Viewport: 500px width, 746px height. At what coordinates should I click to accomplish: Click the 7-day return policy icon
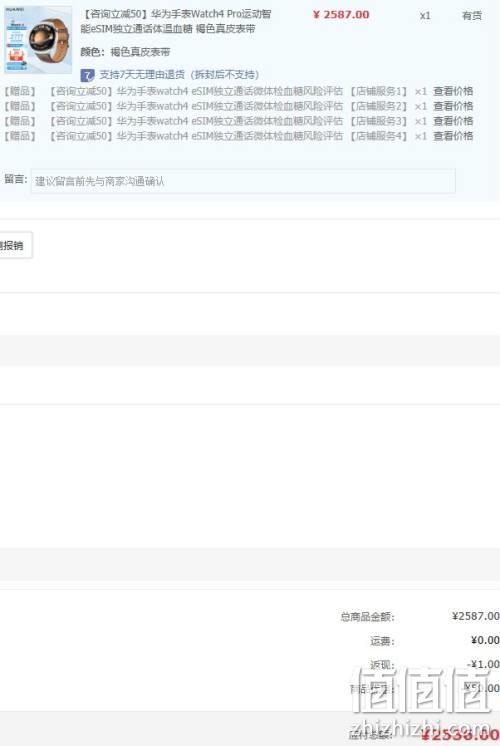pos(88,75)
